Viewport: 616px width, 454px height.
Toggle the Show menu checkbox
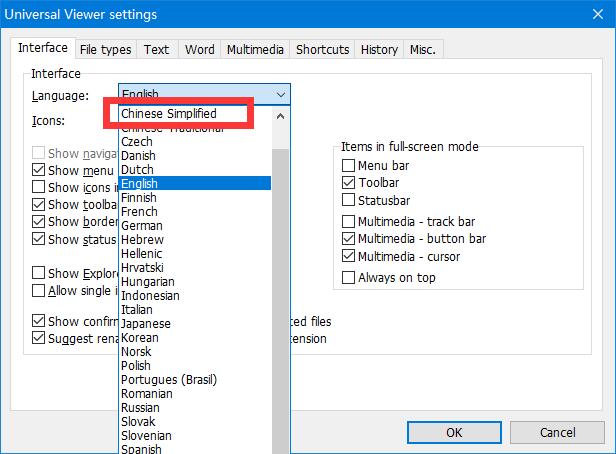[x=38, y=170]
